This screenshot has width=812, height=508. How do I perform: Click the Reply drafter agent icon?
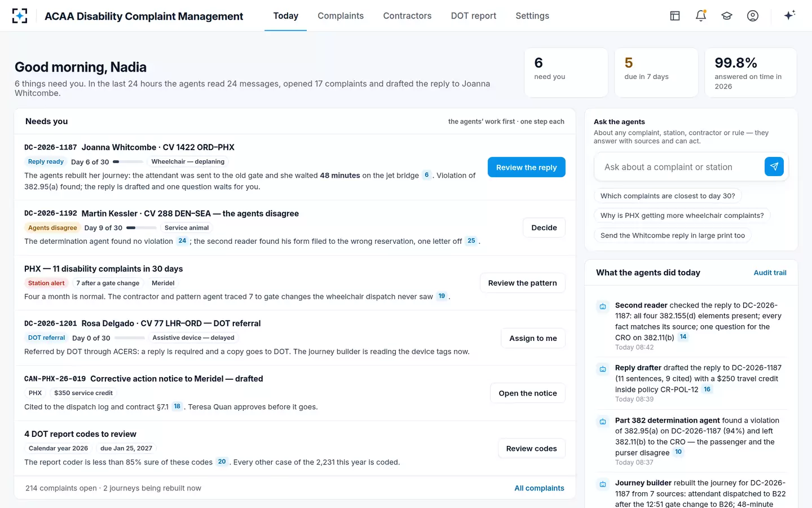coord(603,369)
